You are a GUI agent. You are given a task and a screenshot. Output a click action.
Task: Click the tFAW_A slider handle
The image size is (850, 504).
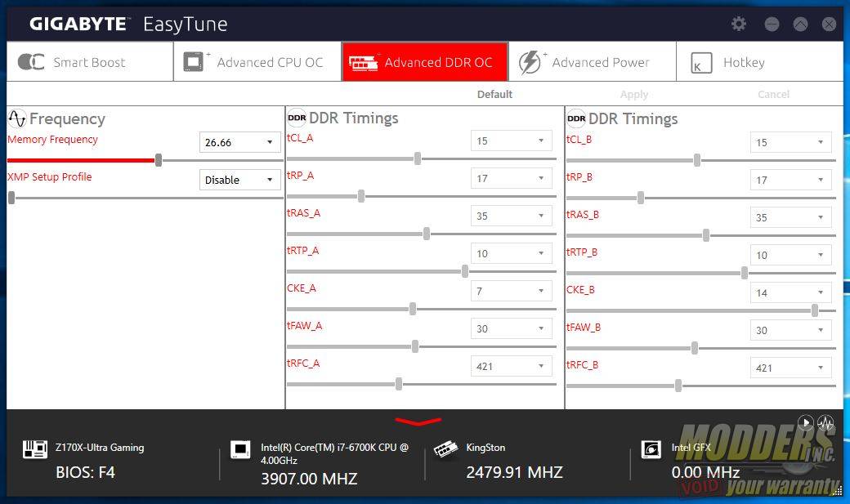pos(414,346)
